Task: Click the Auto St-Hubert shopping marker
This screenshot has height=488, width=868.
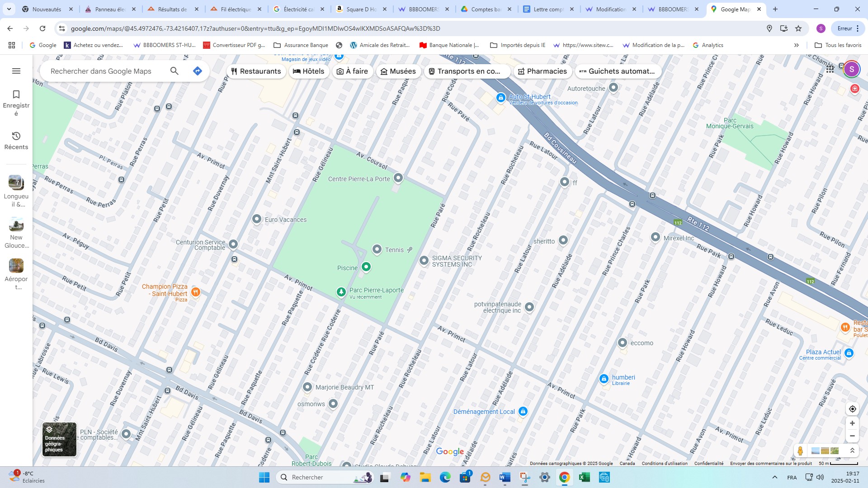Action: (x=500, y=98)
